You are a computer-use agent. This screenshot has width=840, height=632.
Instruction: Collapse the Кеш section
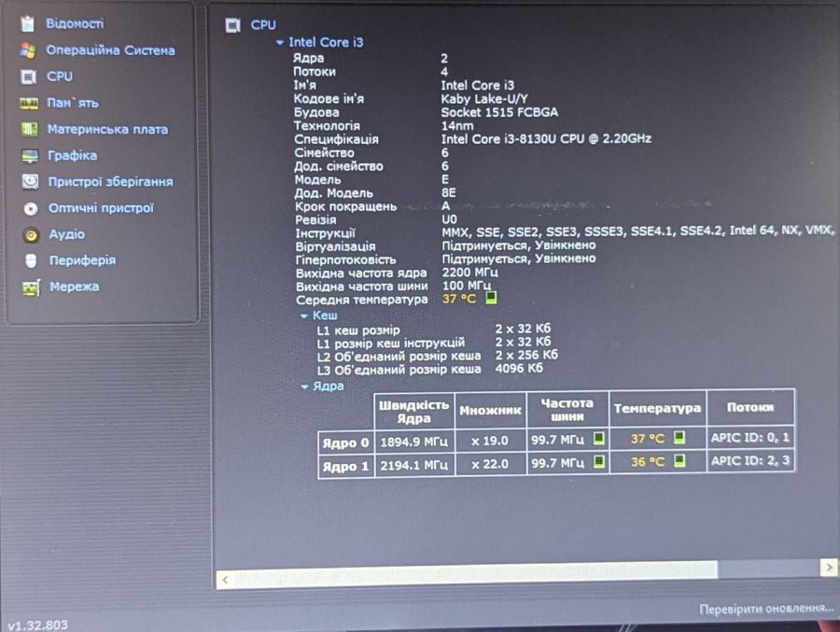pyautogui.click(x=303, y=316)
